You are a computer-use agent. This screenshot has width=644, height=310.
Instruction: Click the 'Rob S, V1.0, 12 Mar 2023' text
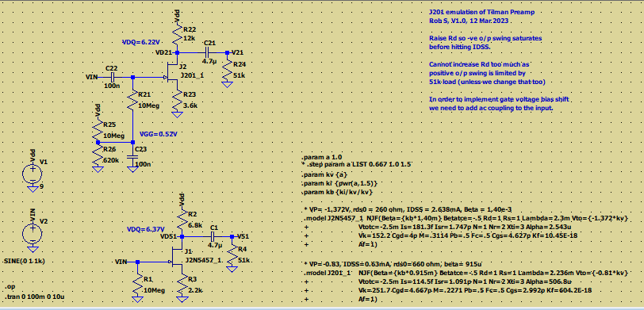coord(470,21)
